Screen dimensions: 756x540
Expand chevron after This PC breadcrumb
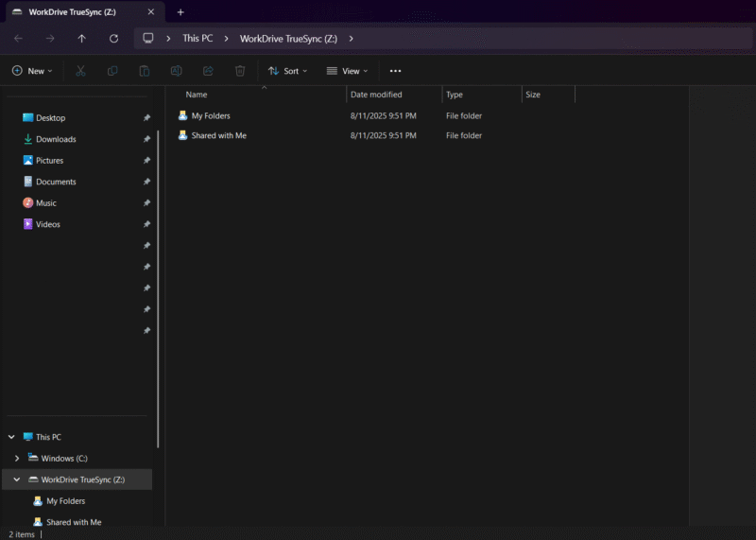(x=226, y=39)
